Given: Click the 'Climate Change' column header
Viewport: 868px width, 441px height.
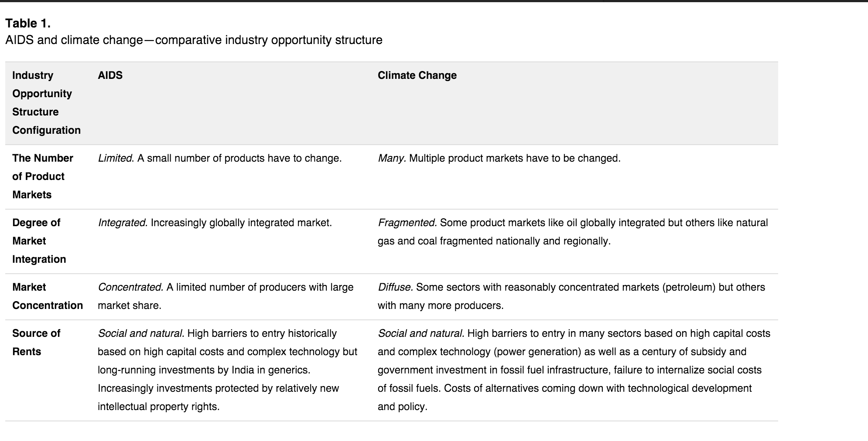Looking at the screenshot, I should (x=417, y=75).
